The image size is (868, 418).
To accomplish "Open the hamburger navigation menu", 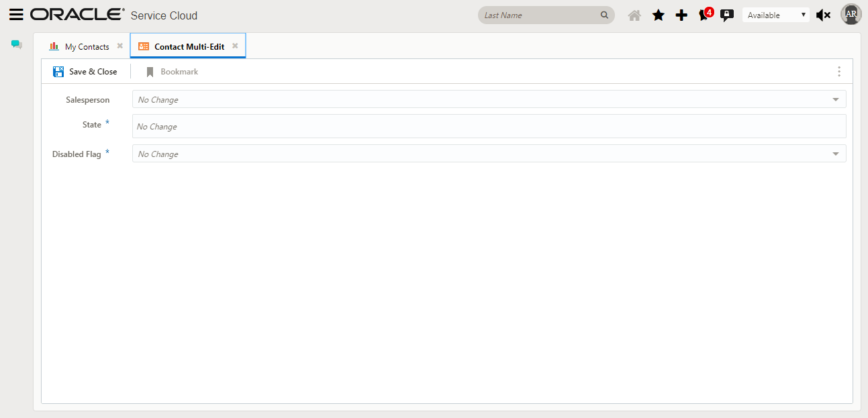I will pos(16,15).
